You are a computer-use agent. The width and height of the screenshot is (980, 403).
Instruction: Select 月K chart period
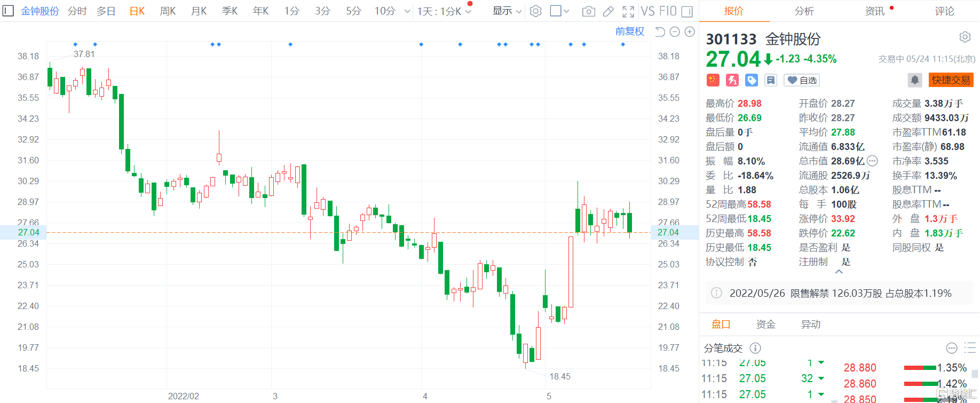pyautogui.click(x=199, y=11)
